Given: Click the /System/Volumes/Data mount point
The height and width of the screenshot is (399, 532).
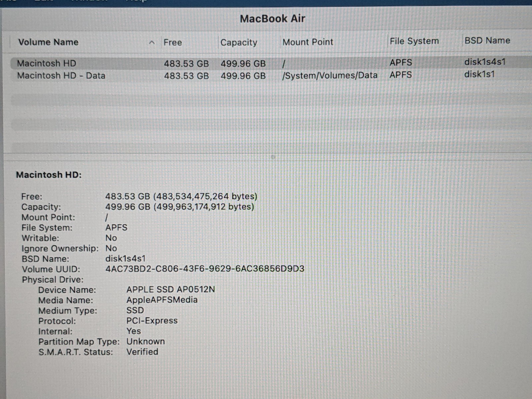Looking at the screenshot, I should coord(330,75).
